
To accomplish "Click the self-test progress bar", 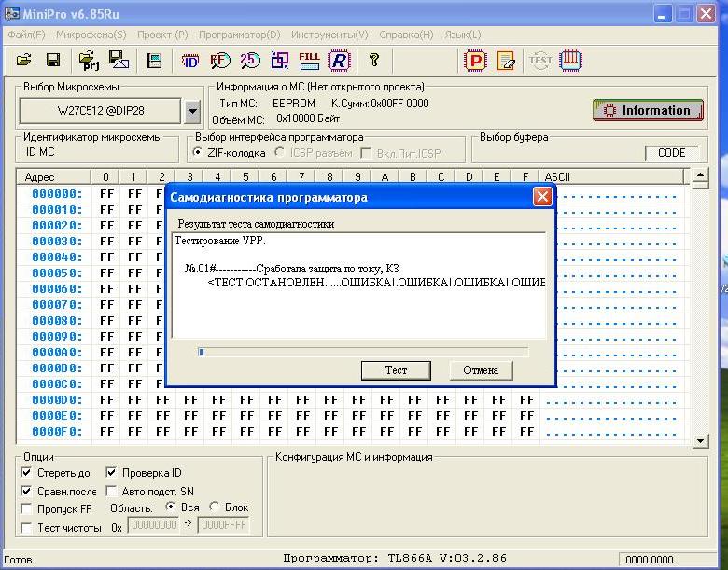I will (363, 353).
